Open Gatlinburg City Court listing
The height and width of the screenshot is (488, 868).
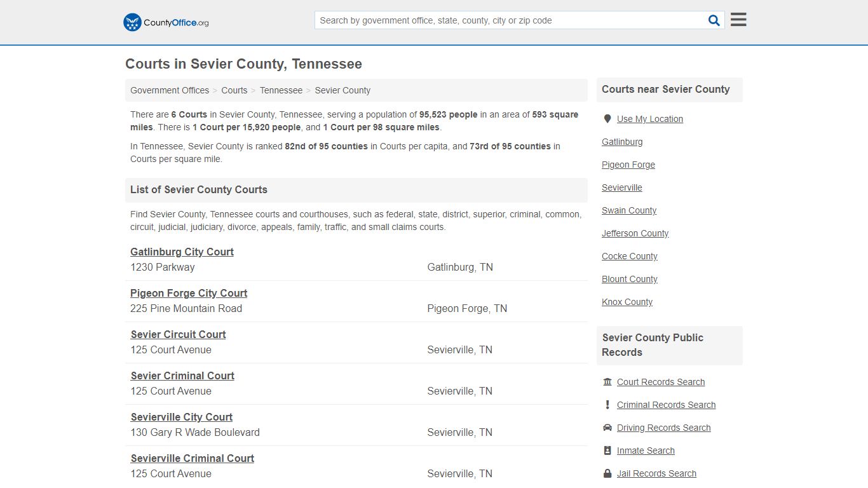(182, 252)
